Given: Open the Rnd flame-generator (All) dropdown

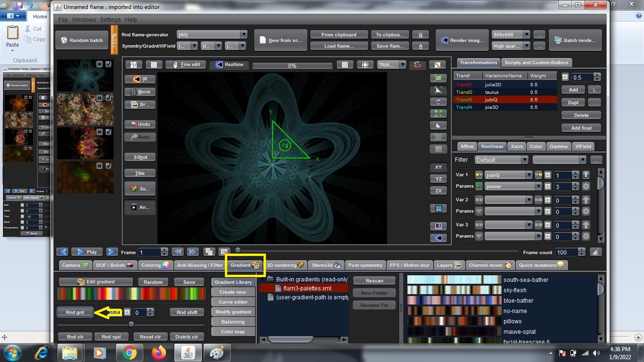Looking at the screenshot, I should (x=212, y=34).
